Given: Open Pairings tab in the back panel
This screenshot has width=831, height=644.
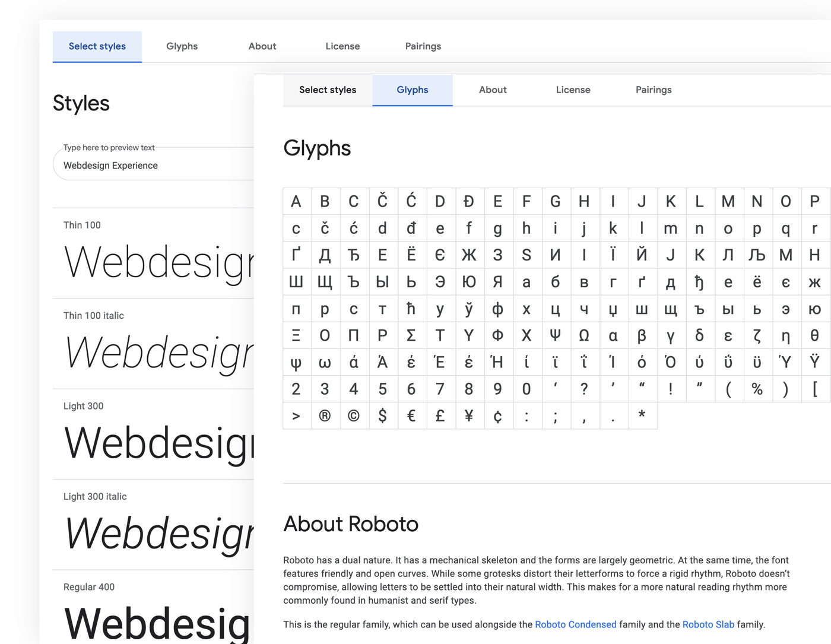Looking at the screenshot, I should click(x=423, y=46).
